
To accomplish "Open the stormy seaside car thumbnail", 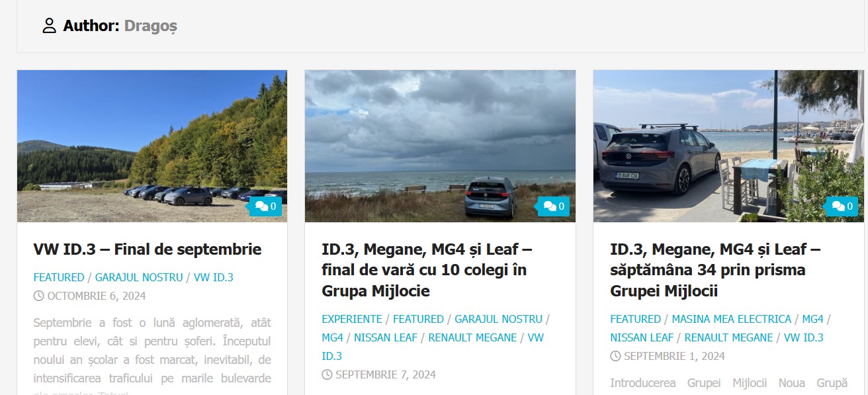I will (x=440, y=146).
